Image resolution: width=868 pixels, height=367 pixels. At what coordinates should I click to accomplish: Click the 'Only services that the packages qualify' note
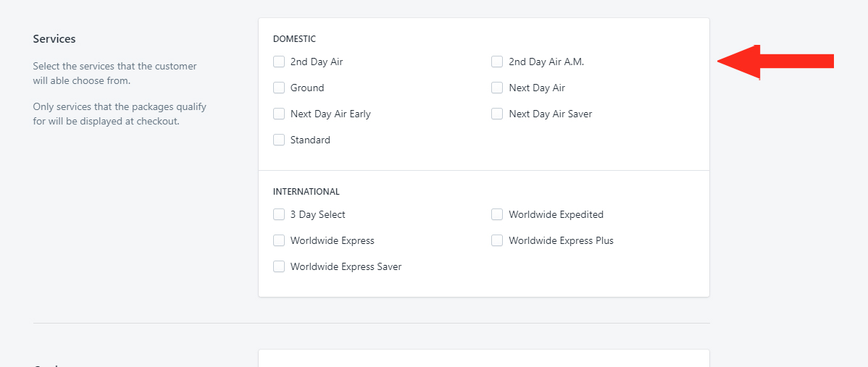pos(120,114)
